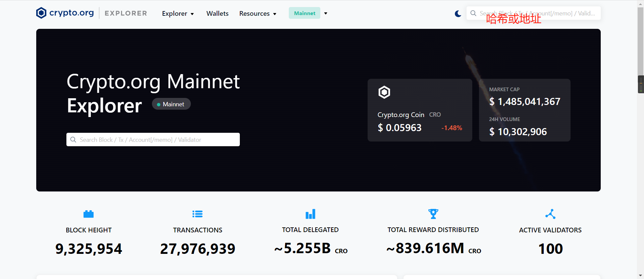Screen dimensions: 644x279
Task: Open the Wallets page
Action: 217,13
